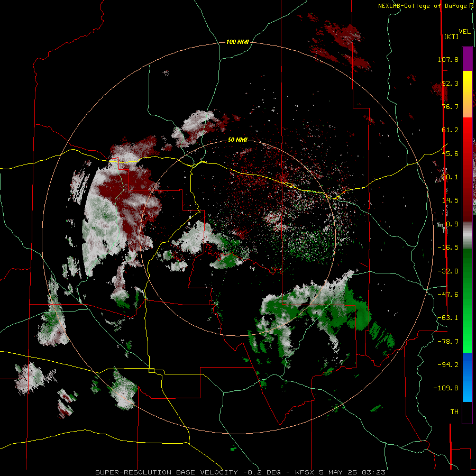Click the green segment of velocity color bar
The image size is (476, 476).
[467, 300]
